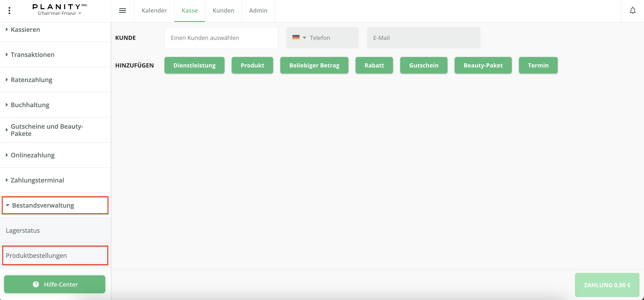This screenshot has width=644, height=300.
Task: Click the Hilfe-Center question mark button
Action: (55, 284)
